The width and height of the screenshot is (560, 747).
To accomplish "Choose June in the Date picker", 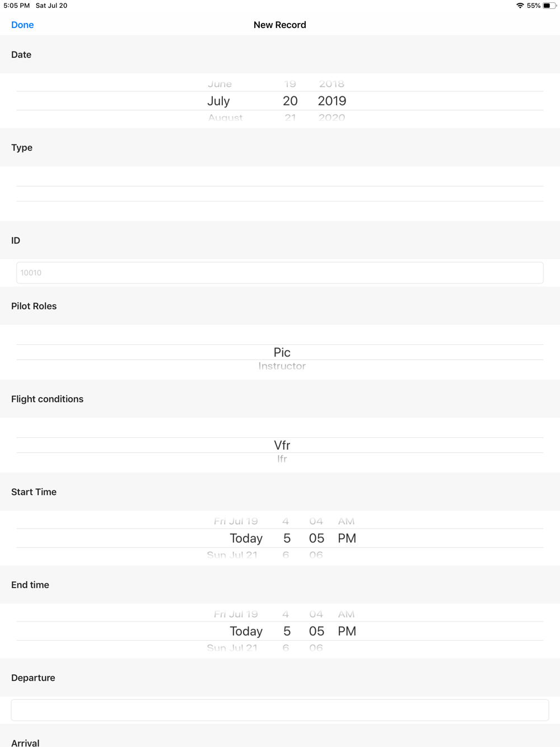I will coord(220,84).
